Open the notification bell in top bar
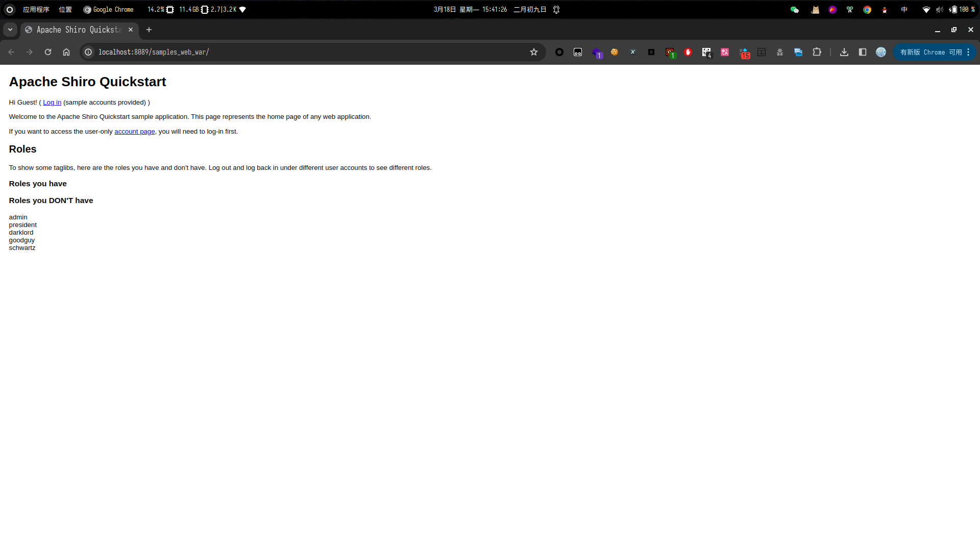The image size is (980, 551). click(556, 10)
